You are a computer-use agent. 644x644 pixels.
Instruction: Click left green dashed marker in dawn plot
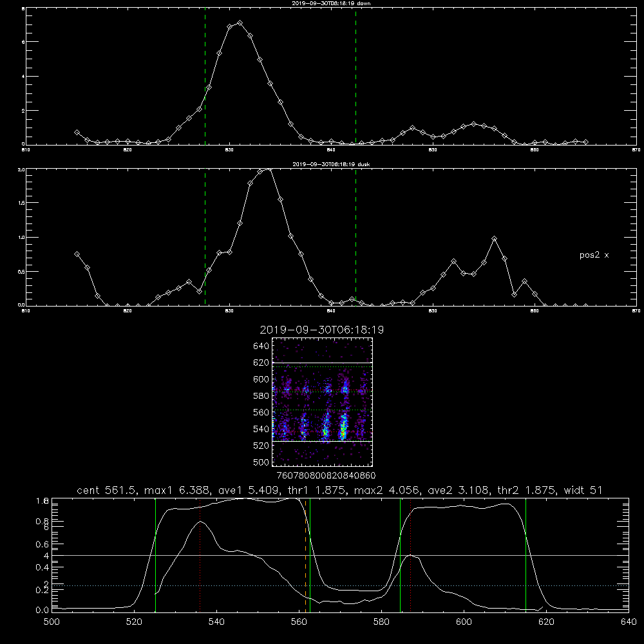pyautogui.click(x=205, y=77)
